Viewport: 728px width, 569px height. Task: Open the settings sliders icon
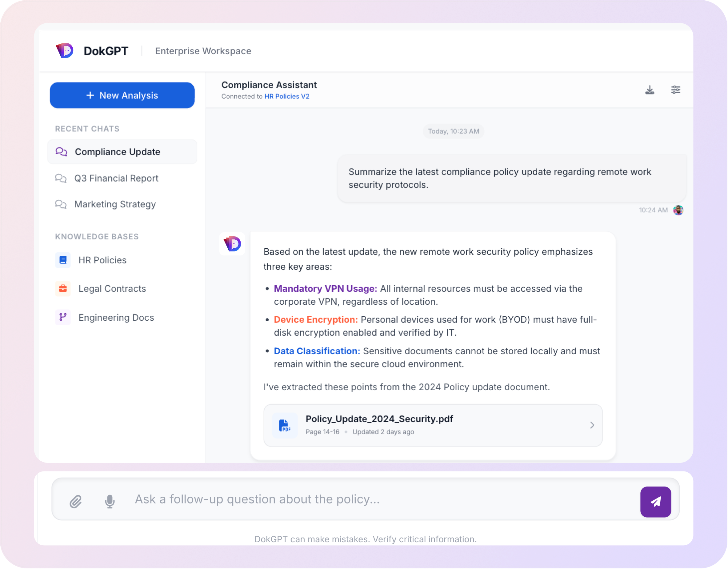tap(675, 90)
